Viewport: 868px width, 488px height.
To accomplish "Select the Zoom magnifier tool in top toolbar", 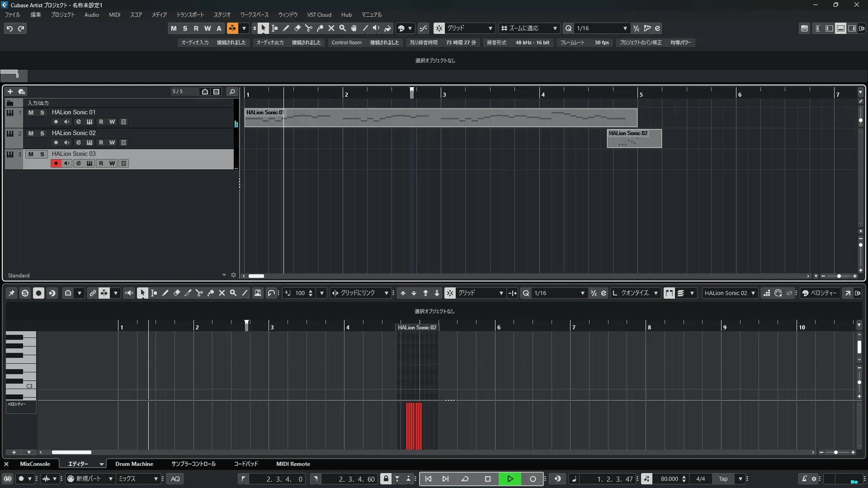I will click(x=343, y=28).
